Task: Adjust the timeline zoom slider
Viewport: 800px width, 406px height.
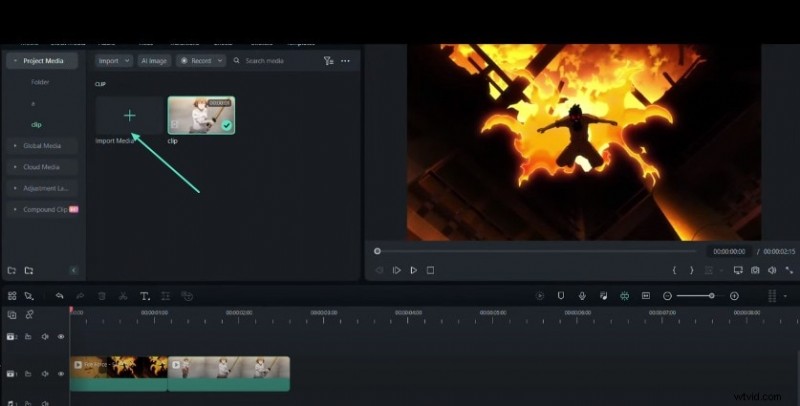Action: (711, 296)
